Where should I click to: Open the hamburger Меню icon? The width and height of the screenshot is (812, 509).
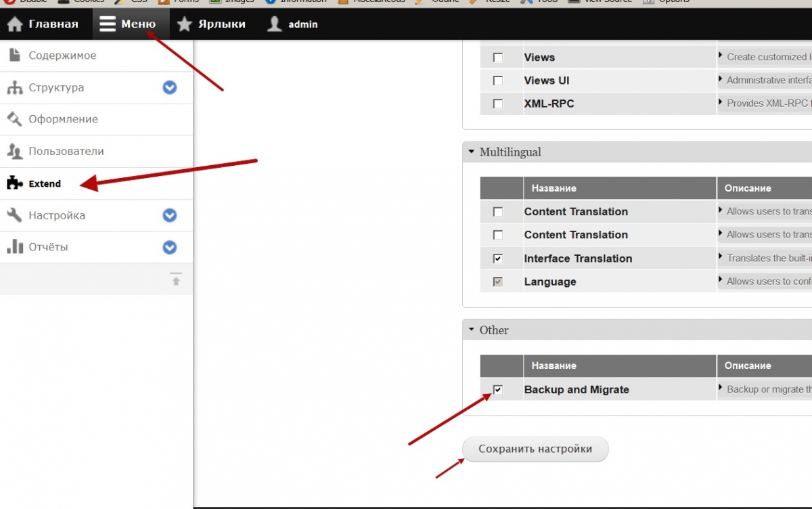coord(108,24)
